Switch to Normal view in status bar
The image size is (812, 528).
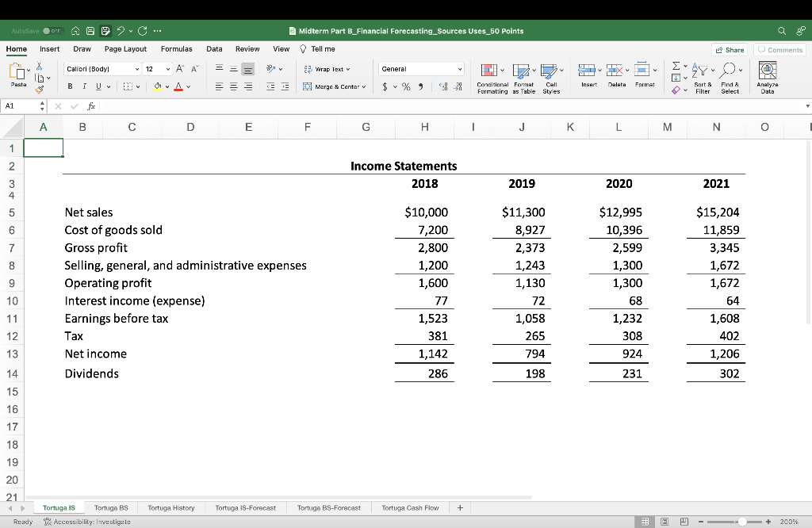pyautogui.click(x=645, y=522)
